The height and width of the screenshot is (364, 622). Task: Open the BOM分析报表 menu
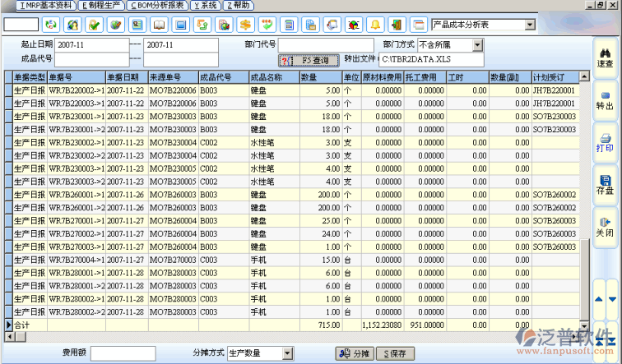pyautogui.click(x=160, y=5)
